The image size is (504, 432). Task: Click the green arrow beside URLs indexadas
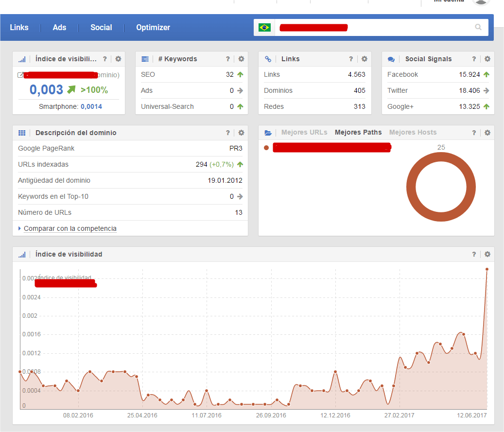coord(240,165)
